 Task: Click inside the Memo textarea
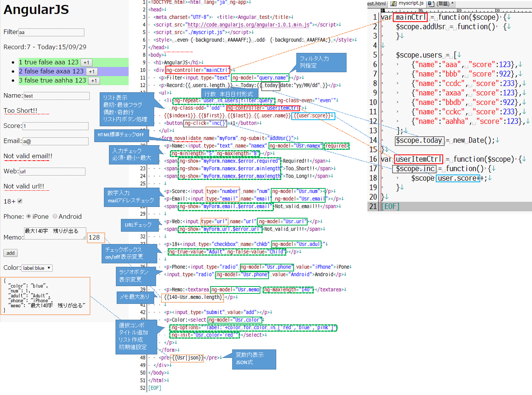pyautogui.click(x=54, y=234)
